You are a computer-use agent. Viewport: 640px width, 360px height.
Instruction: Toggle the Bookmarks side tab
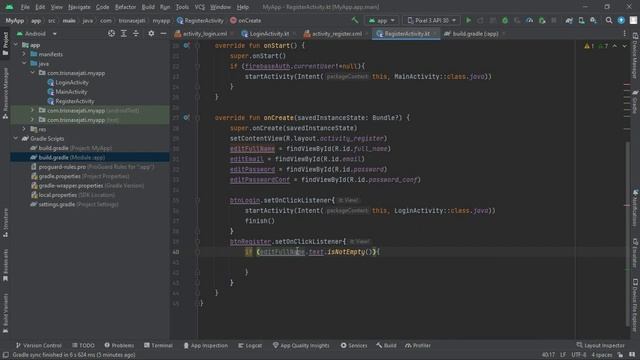(x=5, y=265)
